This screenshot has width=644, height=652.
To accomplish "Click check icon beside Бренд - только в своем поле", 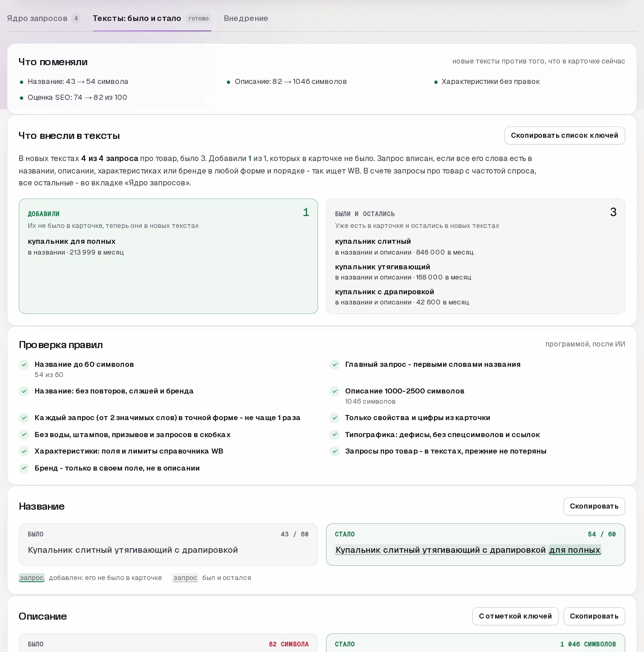I will click(24, 468).
